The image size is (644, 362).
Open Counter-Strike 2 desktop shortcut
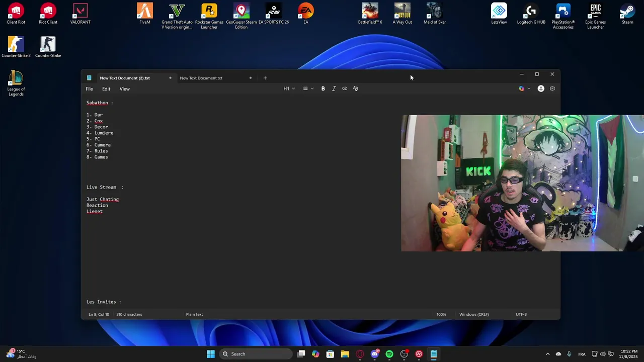[16, 47]
